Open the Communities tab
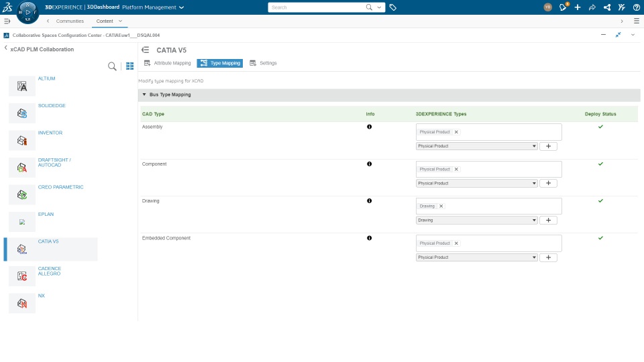 pyautogui.click(x=70, y=21)
